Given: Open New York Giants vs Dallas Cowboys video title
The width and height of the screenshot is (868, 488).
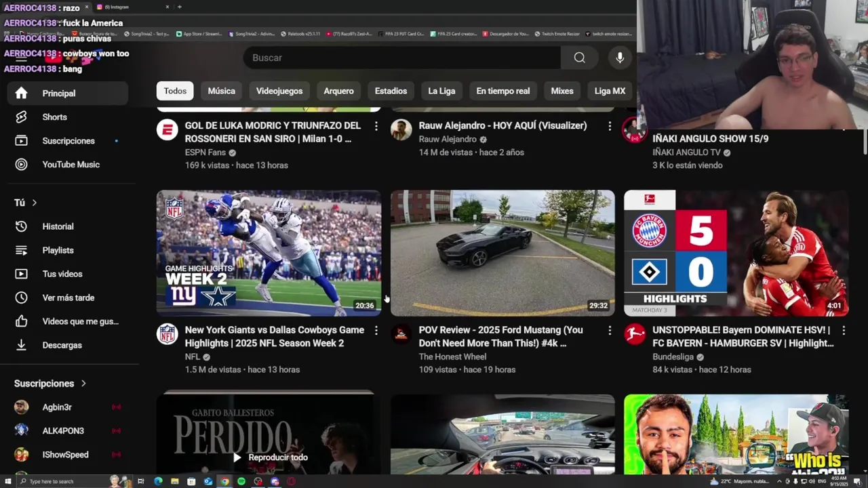Looking at the screenshot, I should 275,336.
